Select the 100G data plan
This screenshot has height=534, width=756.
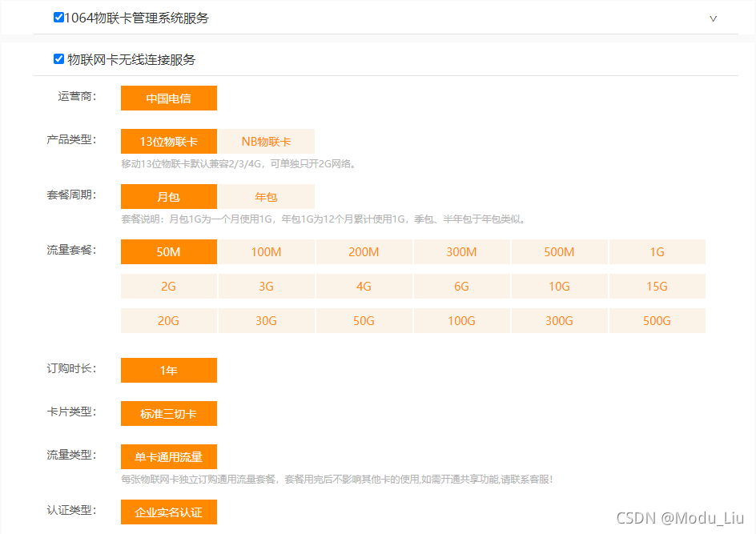[462, 321]
